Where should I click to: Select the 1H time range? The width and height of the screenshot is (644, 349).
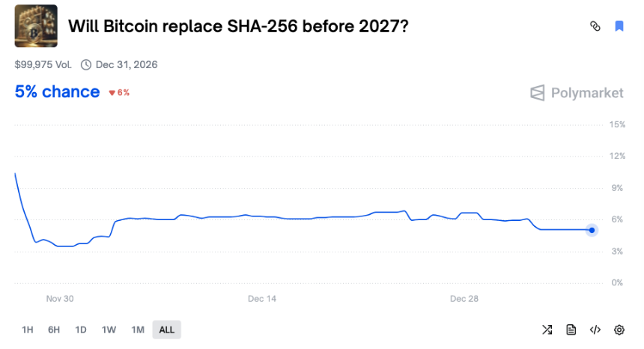[x=28, y=330]
